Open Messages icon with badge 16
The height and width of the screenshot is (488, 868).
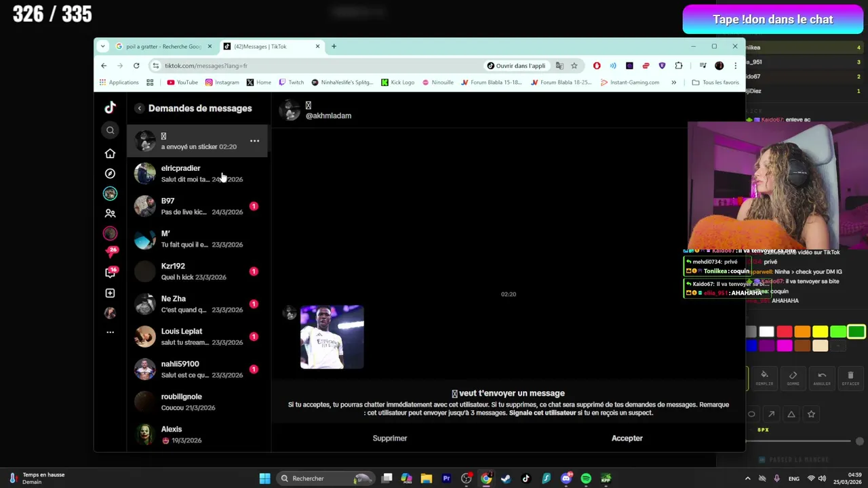(111, 272)
